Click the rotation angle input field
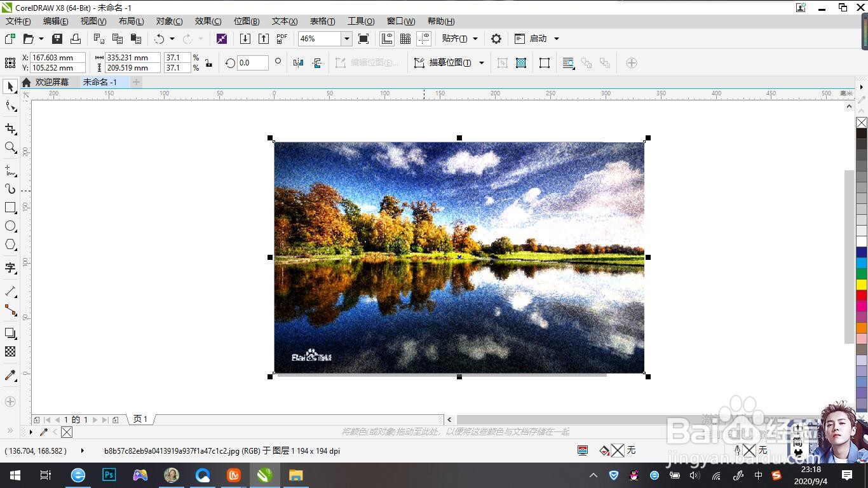 252,63
